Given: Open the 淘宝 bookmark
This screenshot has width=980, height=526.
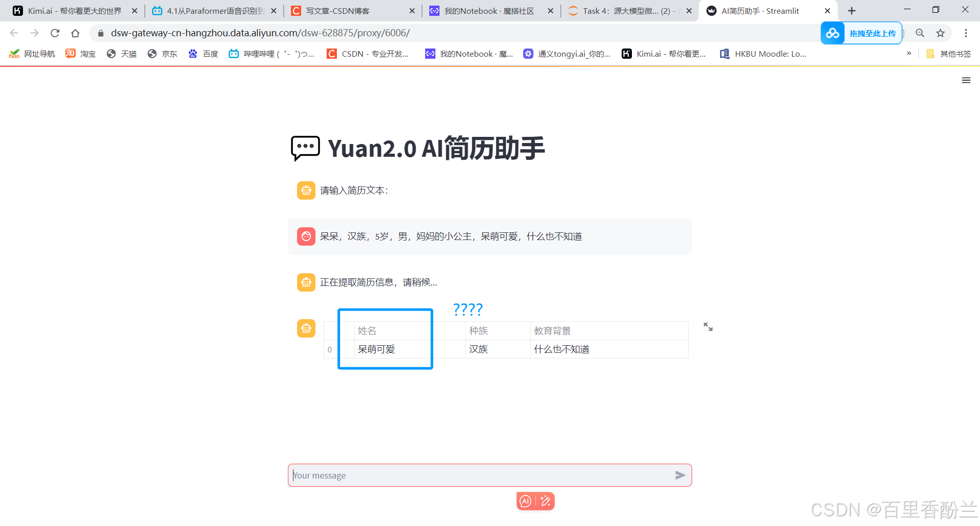Looking at the screenshot, I should pyautogui.click(x=81, y=54).
